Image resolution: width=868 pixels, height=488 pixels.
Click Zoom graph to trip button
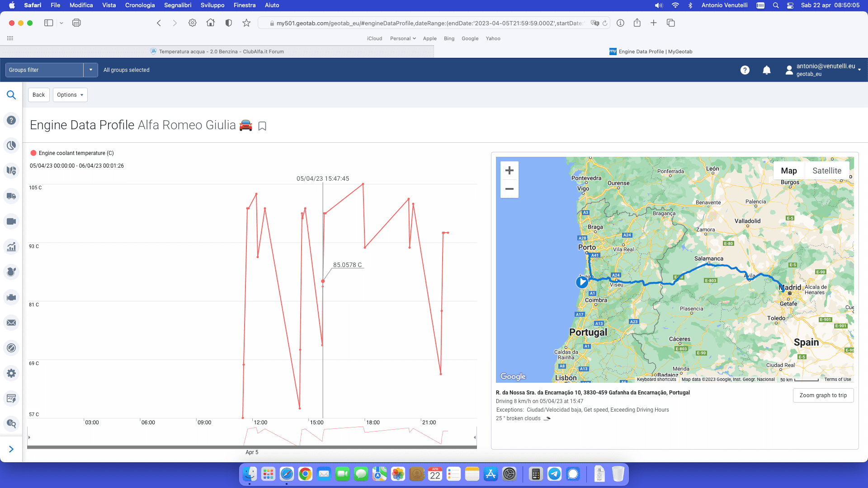[823, 395]
